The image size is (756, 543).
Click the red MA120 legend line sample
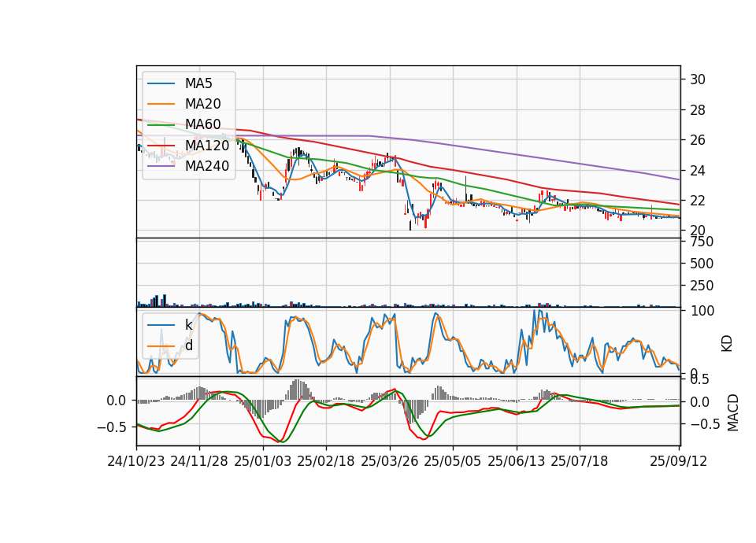[161, 145]
